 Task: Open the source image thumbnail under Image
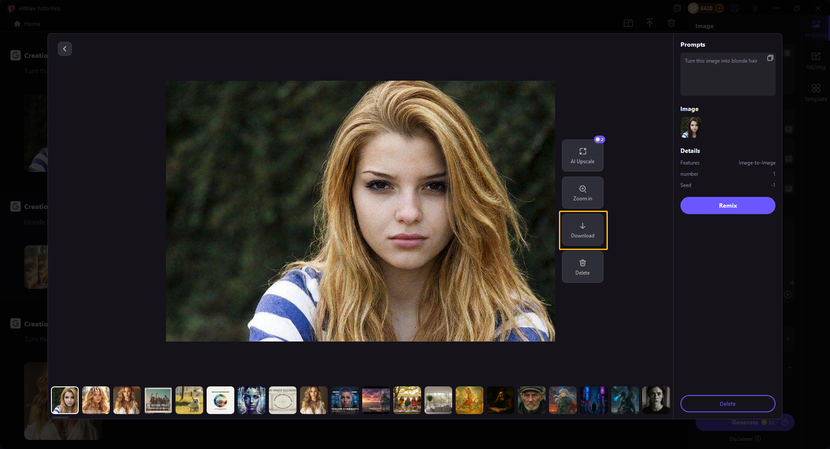[691, 126]
